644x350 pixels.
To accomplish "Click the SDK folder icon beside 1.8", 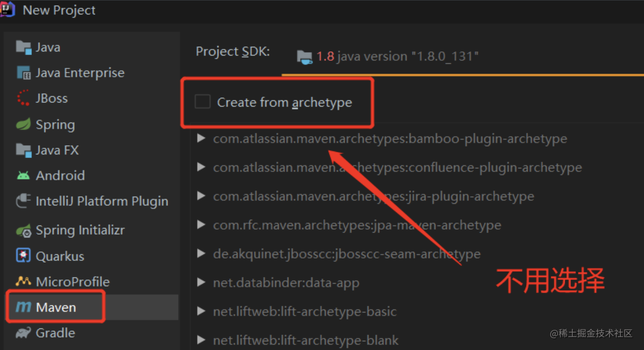I will (305, 57).
